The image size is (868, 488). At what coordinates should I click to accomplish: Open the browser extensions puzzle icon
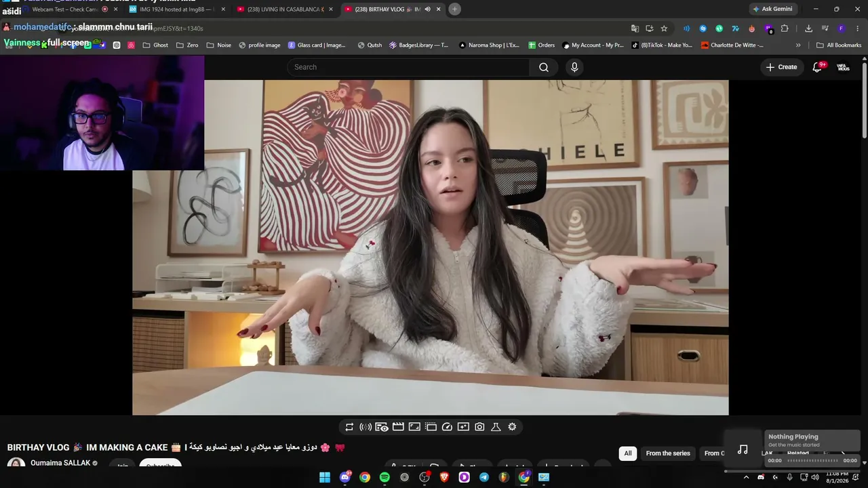[x=785, y=28]
